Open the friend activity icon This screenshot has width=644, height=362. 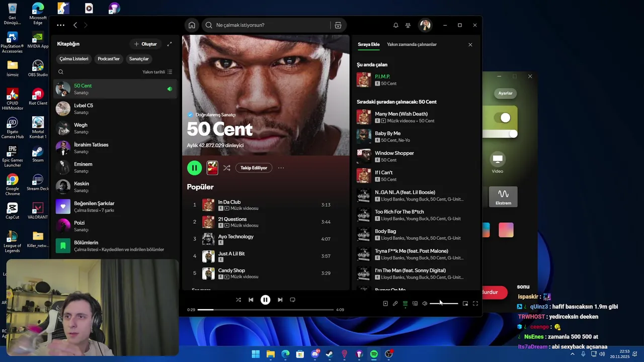(x=408, y=25)
